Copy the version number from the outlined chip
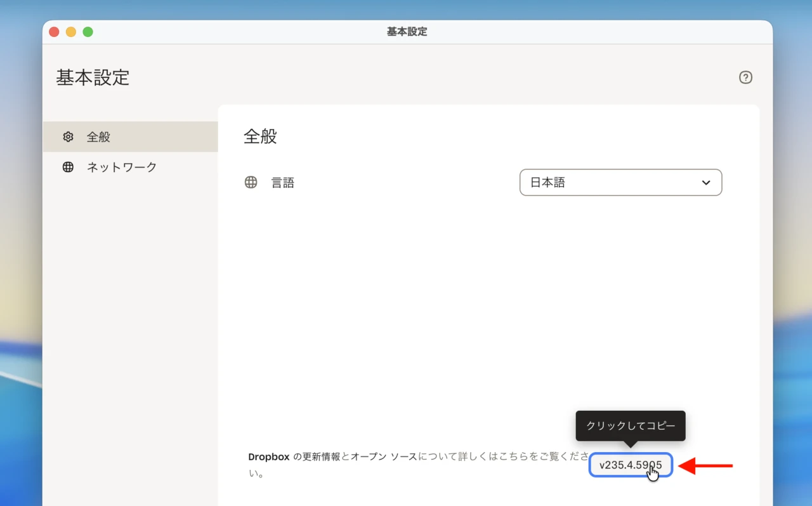Viewport: 812px width, 506px height. [630, 465]
